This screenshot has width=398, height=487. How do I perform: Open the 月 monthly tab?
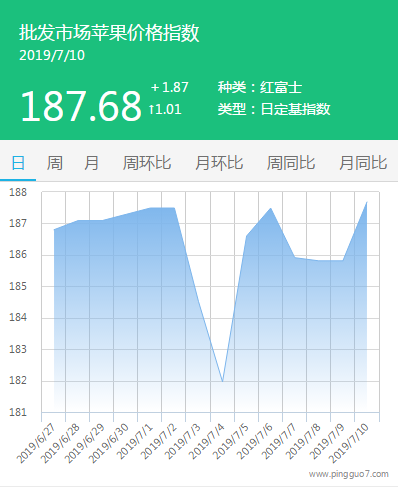click(91, 163)
